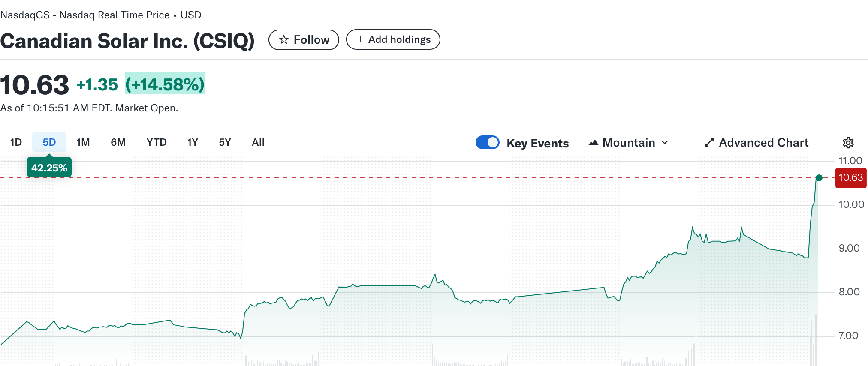The image size is (868, 366).
Task: Select the All time range
Action: pyautogui.click(x=258, y=142)
